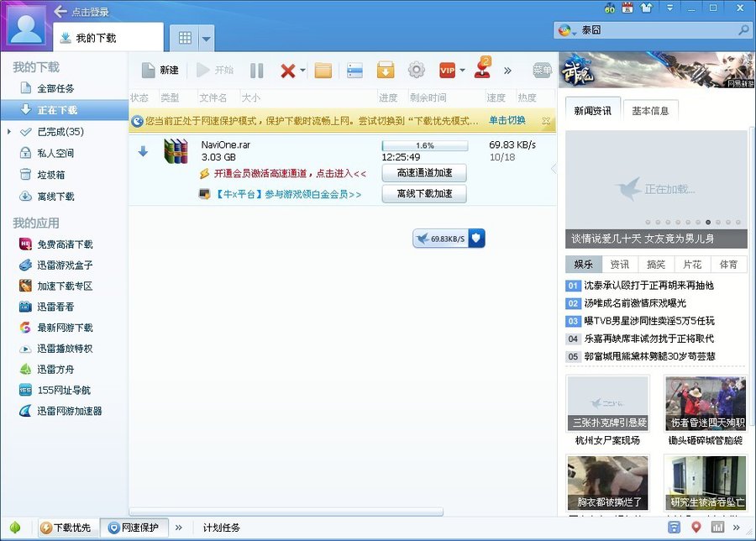Click the map pin icon in status bar

pos(696,527)
